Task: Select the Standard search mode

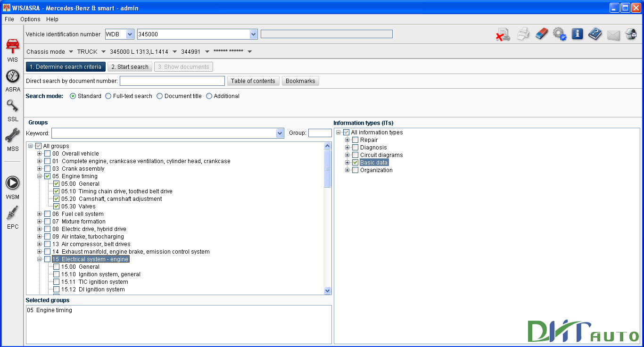Action: click(73, 96)
